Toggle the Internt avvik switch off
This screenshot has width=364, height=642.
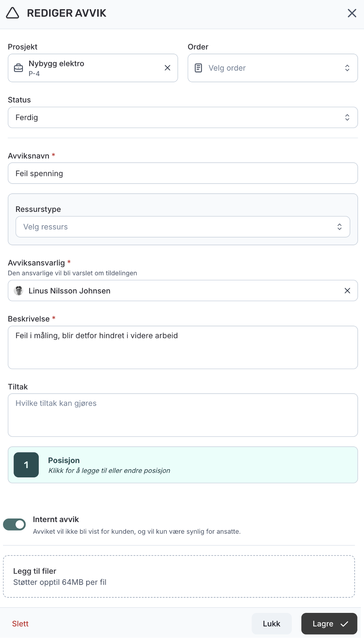[14, 524]
